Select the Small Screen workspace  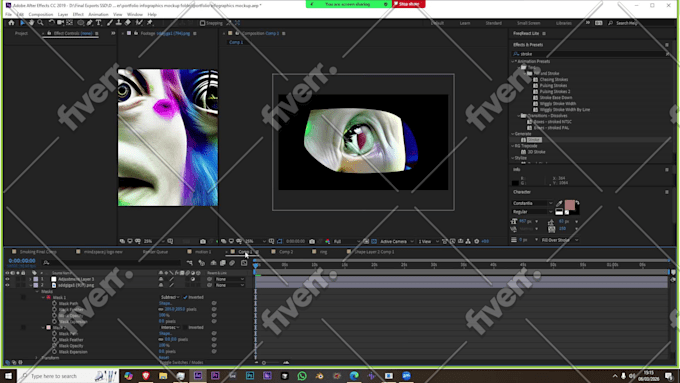(528, 23)
